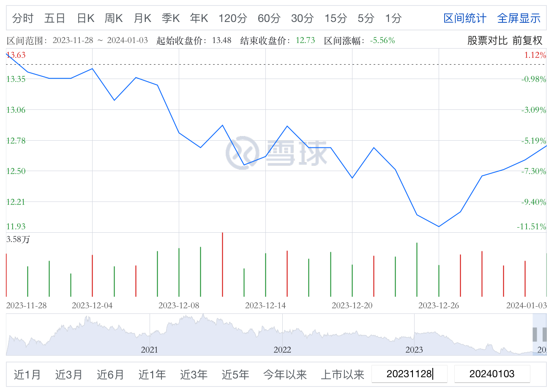
Task: Open 全屏显示 fullscreen mode
Action: (x=519, y=18)
